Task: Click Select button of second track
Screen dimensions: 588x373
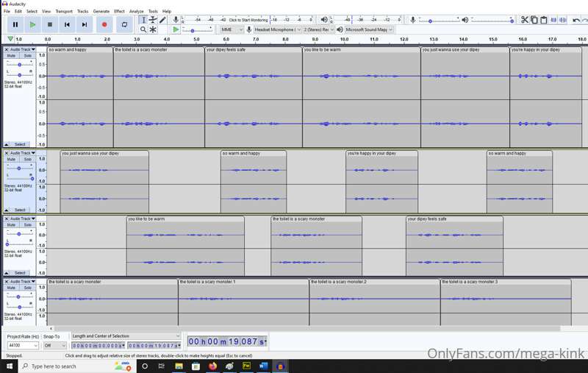Action: tap(20, 210)
